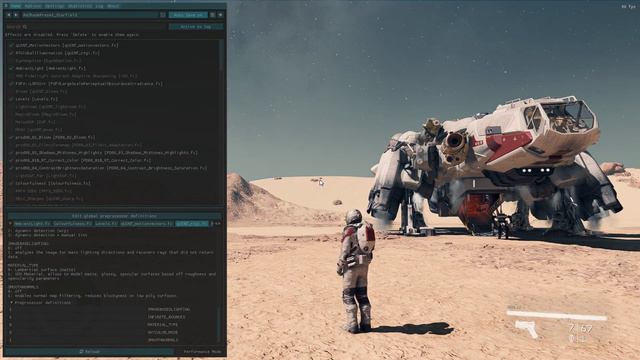Viewport: 640px width, 360px height.
Task: Select the prod80_01_FilmicTonemap effect row
Action: click(79, 145)
